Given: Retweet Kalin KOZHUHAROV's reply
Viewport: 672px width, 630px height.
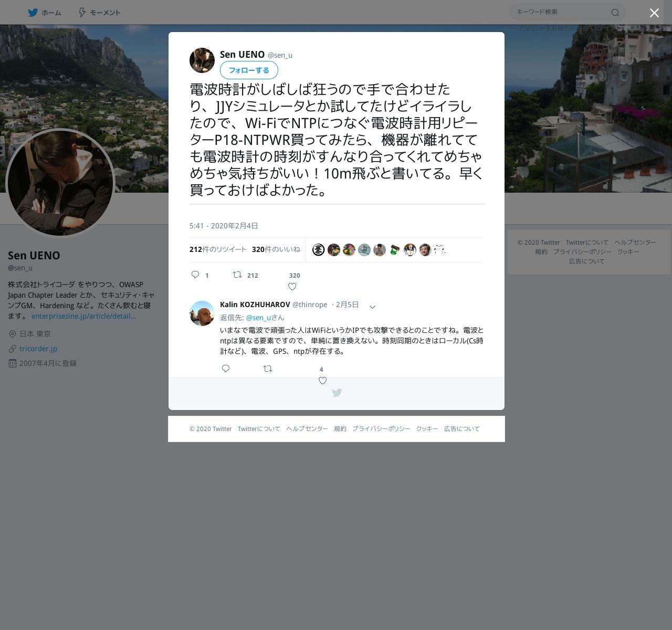Looking at the screenshot, I should coord(268,369).
